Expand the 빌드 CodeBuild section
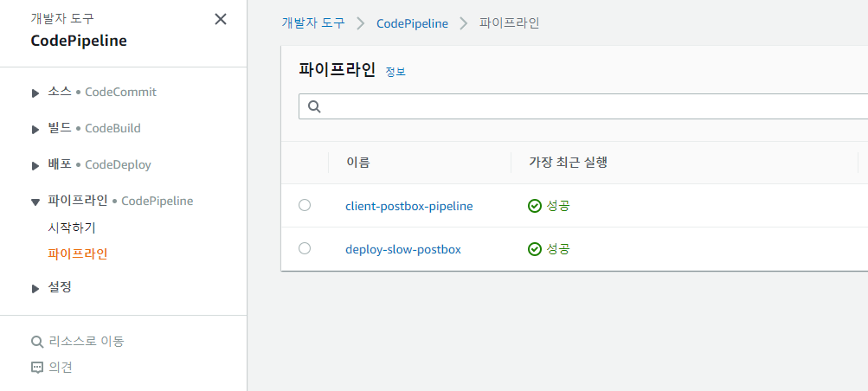868x391 pixels. 35,130
